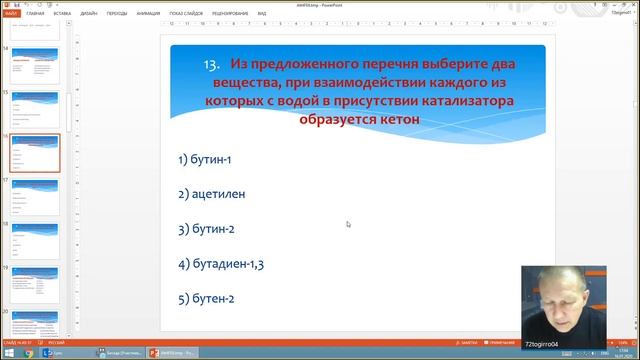The image size is (640, 360).
Task: Toggle the ЗАМЕТКИ notes pane button
Action: pyautogui.click(x=467, y=342)
